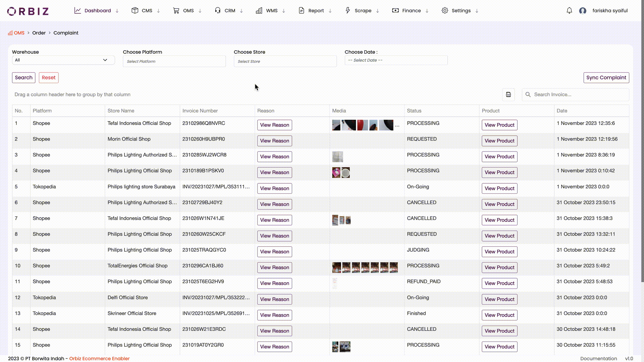Viewport: 644px width, 362px height.
Task: Open the Choose Date selector
Action: pyautogui.click(x=396, y=60)
